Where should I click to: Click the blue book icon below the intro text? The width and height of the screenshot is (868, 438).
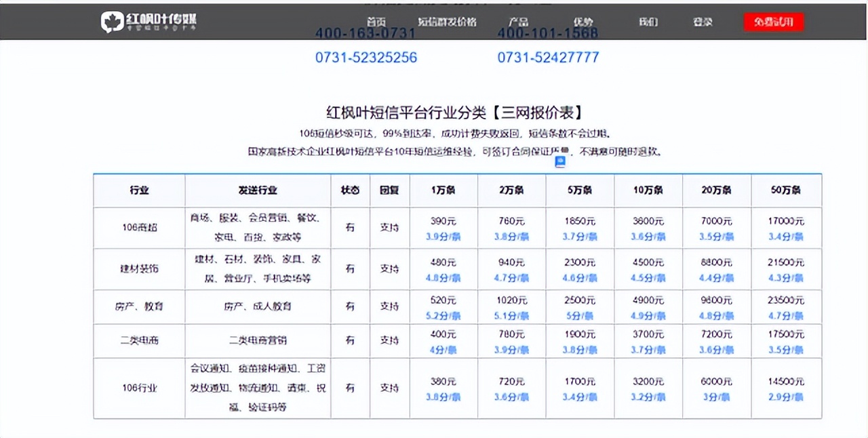(559, 161)
